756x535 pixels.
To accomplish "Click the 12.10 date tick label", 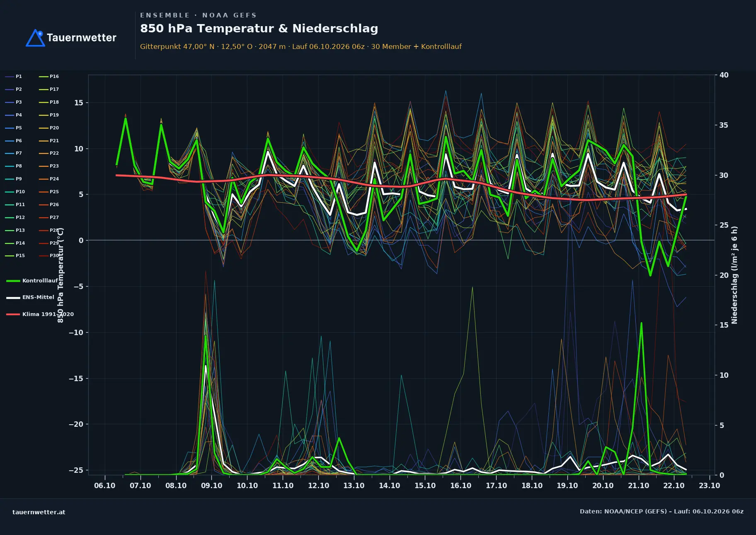I will pyautogui.click(x=319, y=486).
